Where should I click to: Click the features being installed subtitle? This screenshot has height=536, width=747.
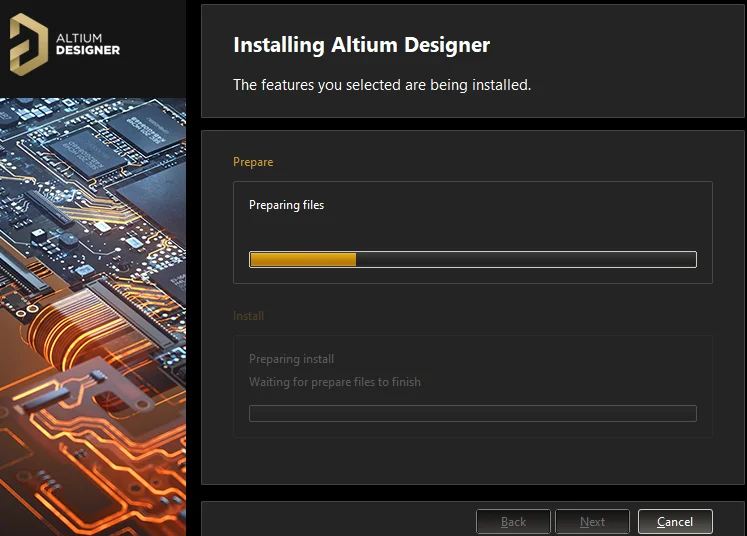(x=382, y=85)
